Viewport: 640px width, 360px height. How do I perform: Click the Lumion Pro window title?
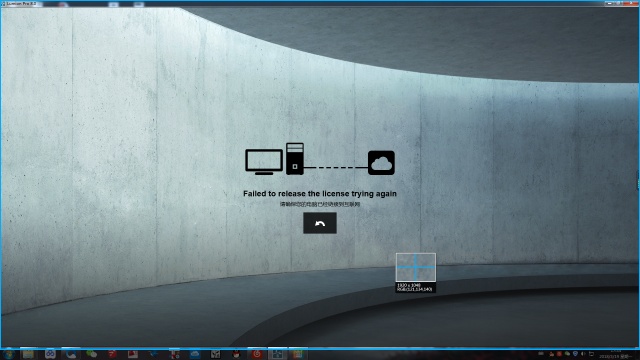point(21,3)
